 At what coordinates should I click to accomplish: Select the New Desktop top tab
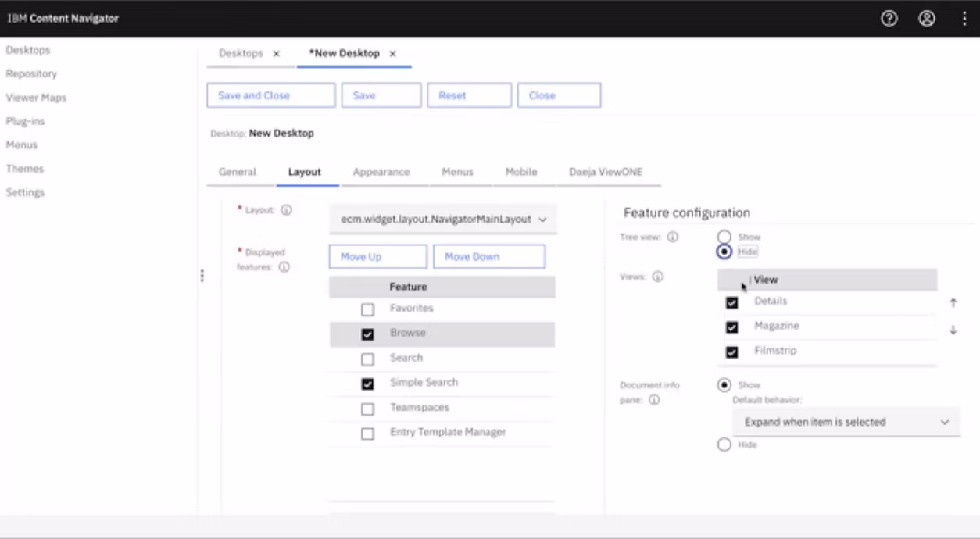(x=345, y=54)
